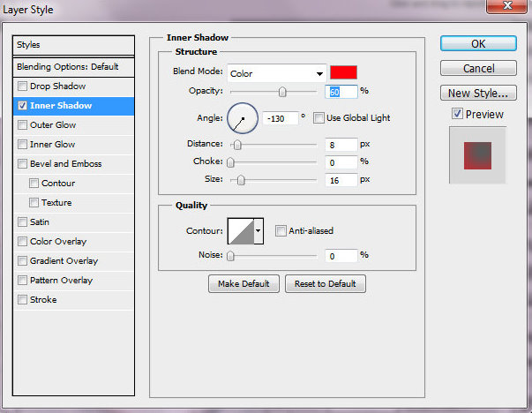The width and height of the screenshot is (532, 413).
Task: Enable the Drop Shadow checkbox
Action: point(22,86)
